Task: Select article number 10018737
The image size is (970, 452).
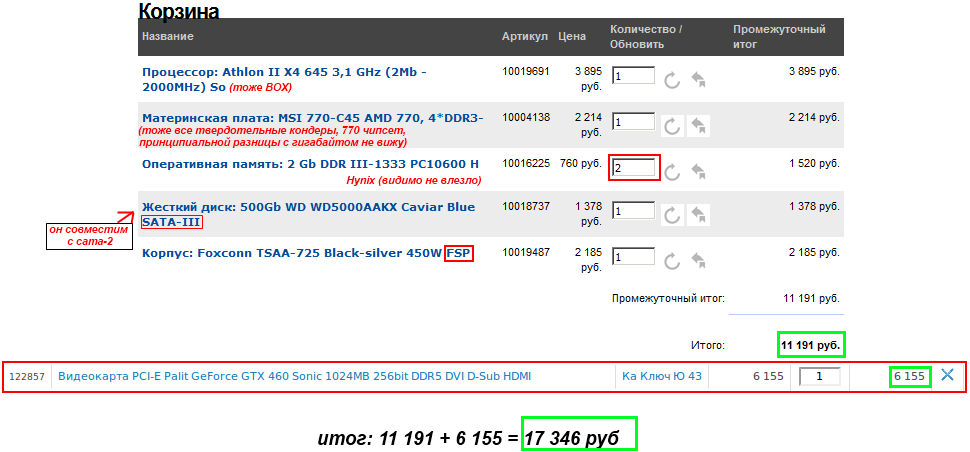Action: pos(526,206)
